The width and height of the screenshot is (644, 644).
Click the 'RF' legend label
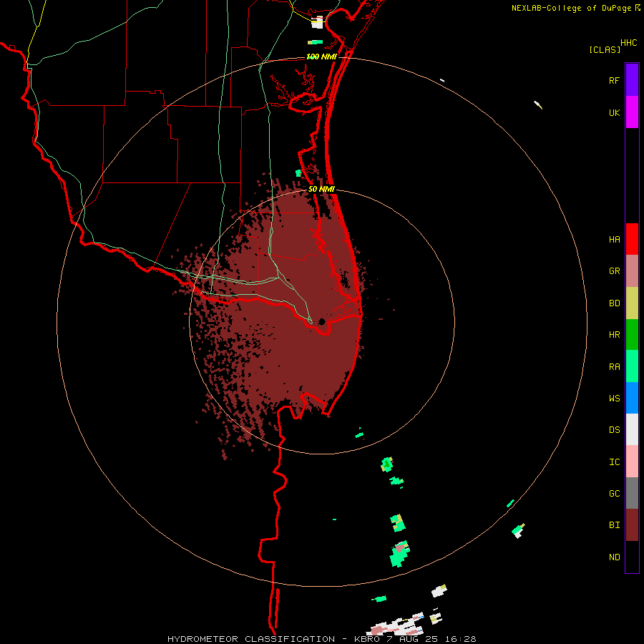tap(614, 80)
